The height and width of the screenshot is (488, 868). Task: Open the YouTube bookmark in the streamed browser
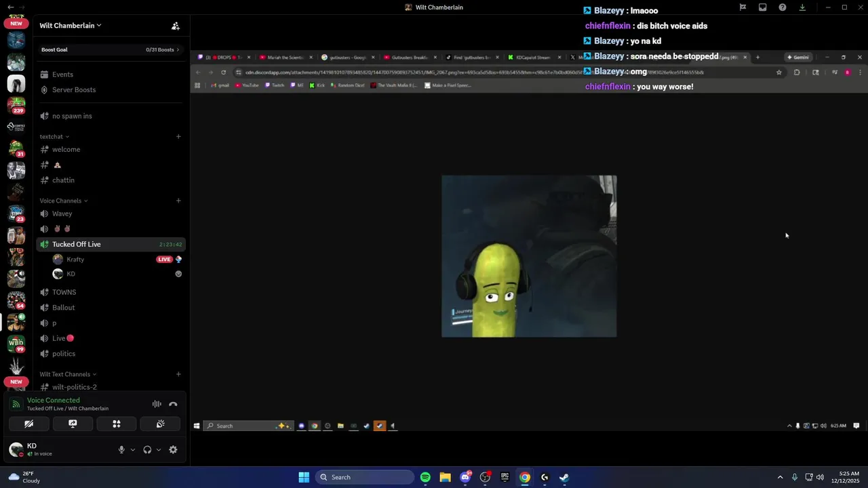click(x=247, y=85)
